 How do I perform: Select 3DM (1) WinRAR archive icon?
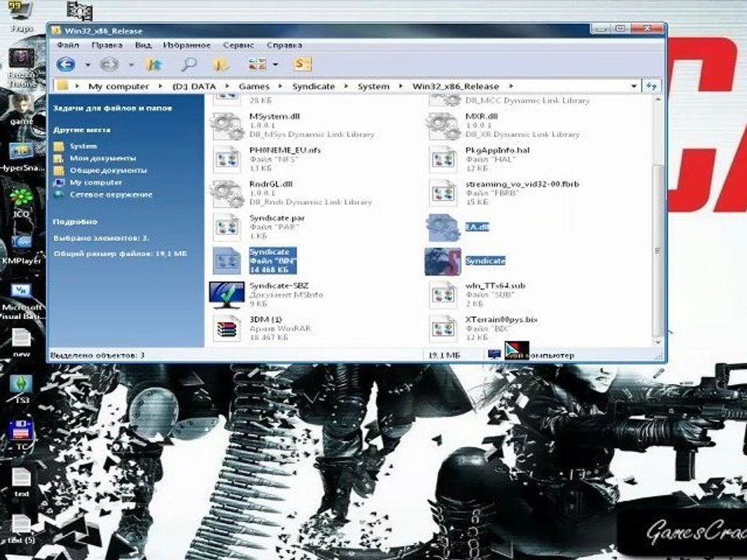[227, 328]
